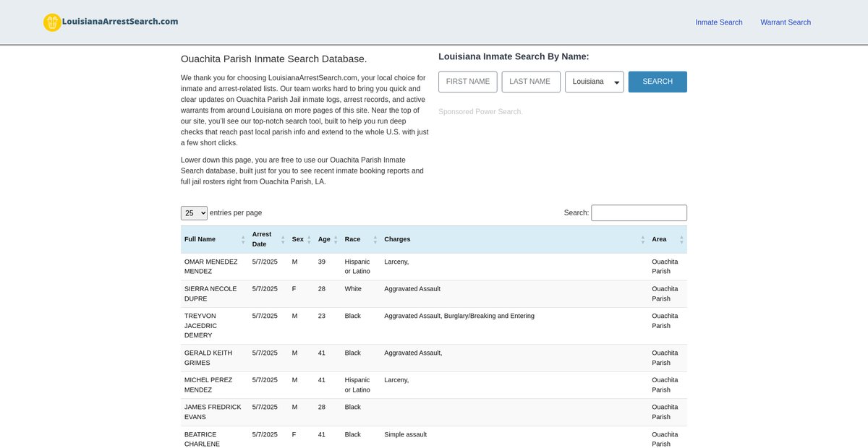This screenshot has width=868, height=448.
Task: Click the Sex column sort arrows
Action: [309, 239]
